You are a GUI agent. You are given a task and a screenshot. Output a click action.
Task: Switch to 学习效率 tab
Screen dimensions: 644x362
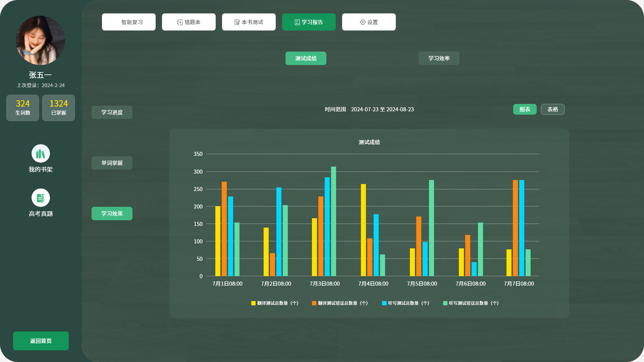(439, 58)
